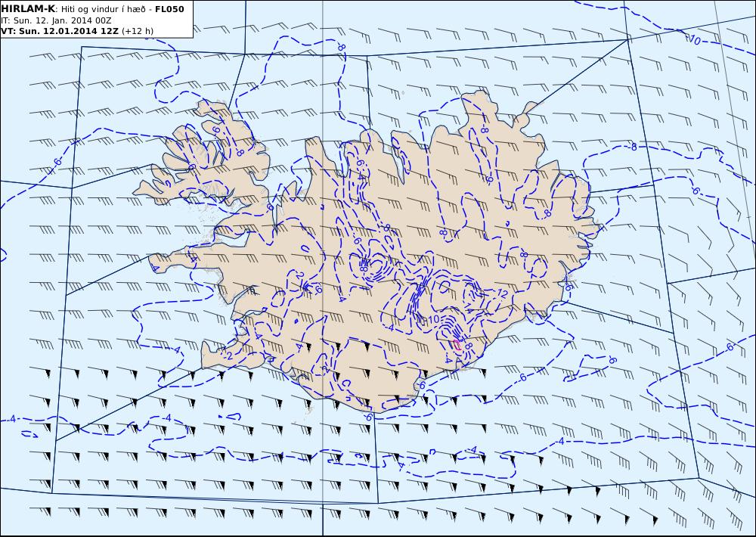Click the 'Hiti og vindur í hæð' caption
The height and width of the screenshot is (537, 756).
pos(103,10)
